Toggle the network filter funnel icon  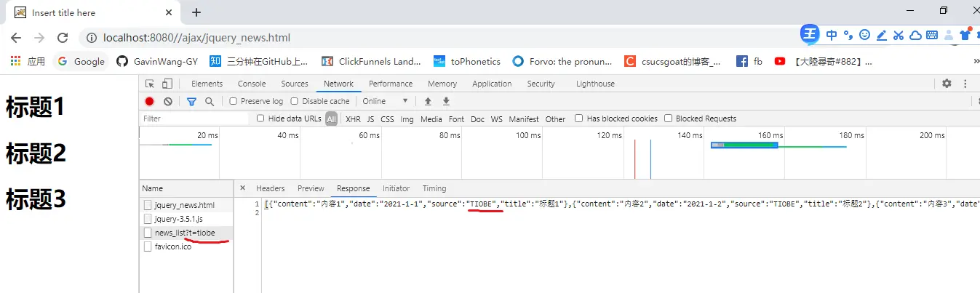pos(191,101)
